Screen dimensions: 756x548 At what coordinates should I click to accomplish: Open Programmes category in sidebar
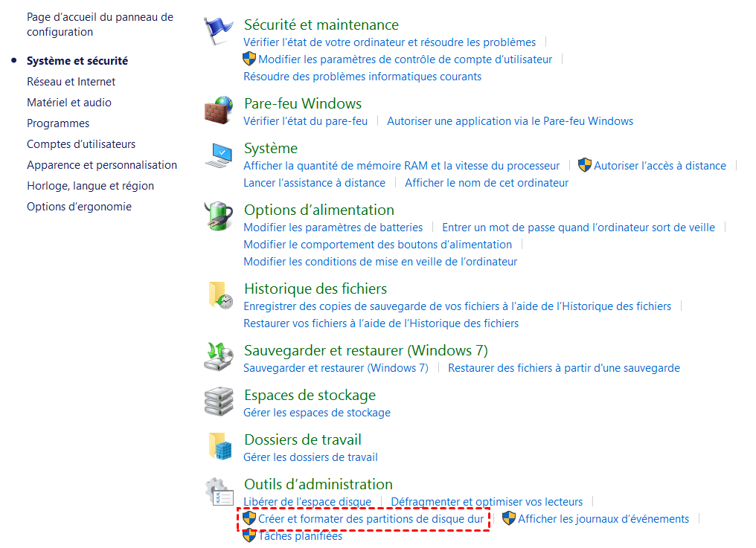coord(58,123)
